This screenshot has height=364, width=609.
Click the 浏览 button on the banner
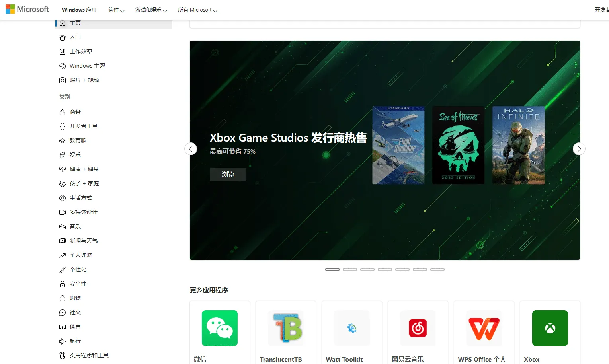228,175
